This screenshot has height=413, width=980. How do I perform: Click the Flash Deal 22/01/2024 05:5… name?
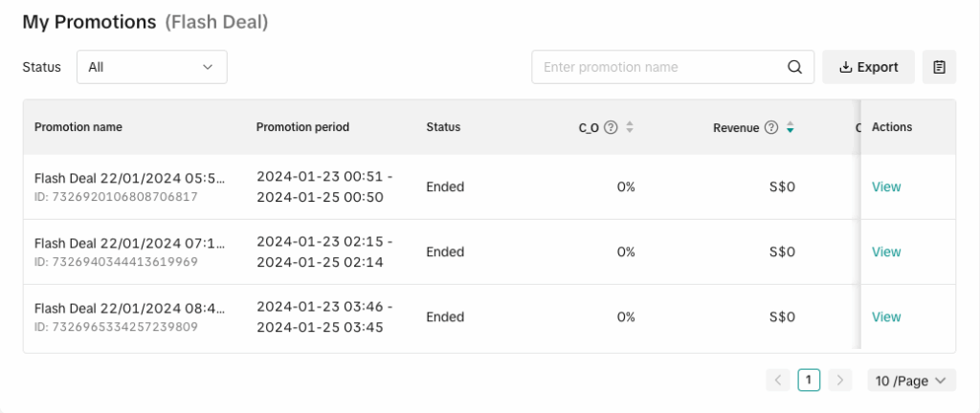pyautogui.click(x=129, y=178)
